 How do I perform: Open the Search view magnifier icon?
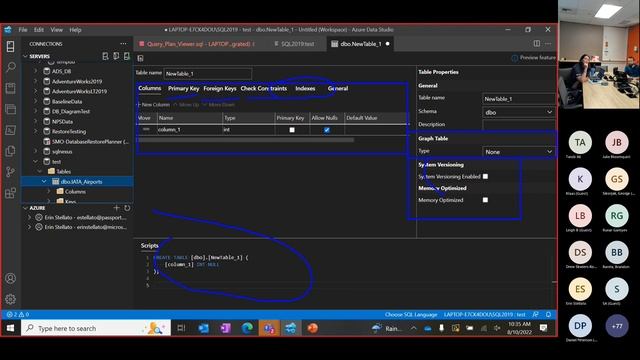pos(11,67)
